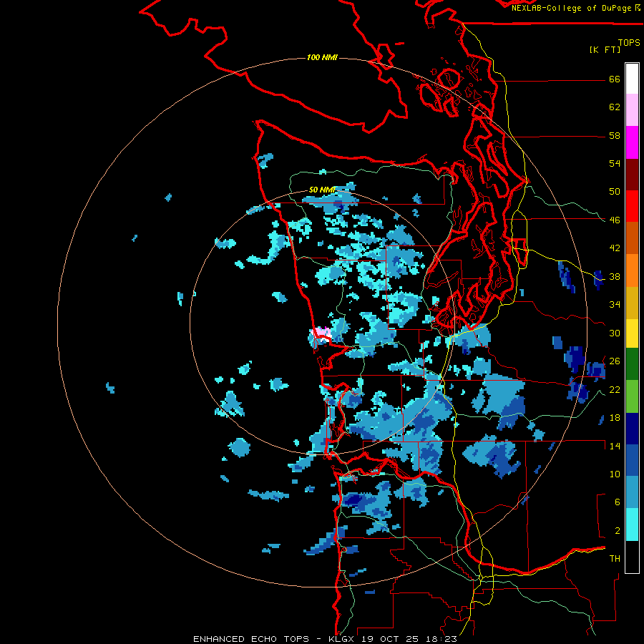Click the 50 legend value
This screenshot has width=644, height=644.
click(615, 191)
